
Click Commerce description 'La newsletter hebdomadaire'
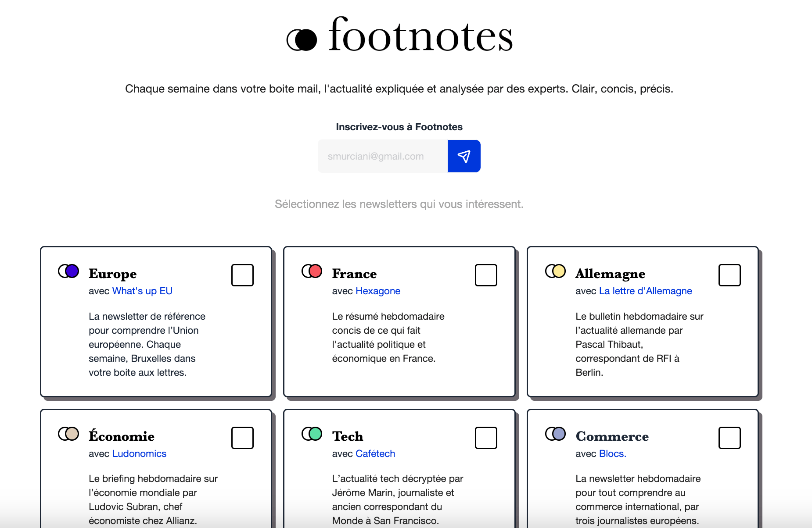[x=638, y=499]
